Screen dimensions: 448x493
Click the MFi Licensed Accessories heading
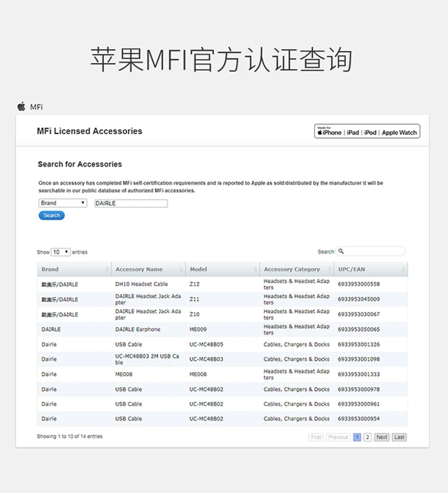pos(90,131)
